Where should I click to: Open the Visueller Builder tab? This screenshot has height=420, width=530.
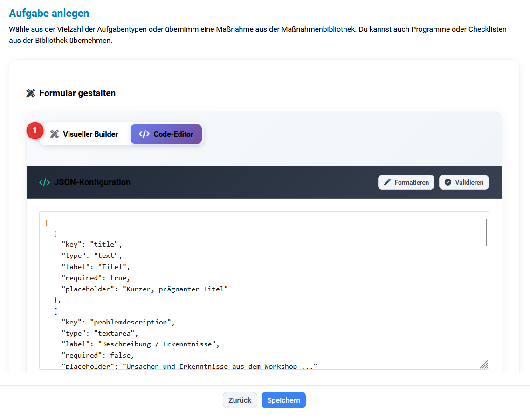click(84, 134)
